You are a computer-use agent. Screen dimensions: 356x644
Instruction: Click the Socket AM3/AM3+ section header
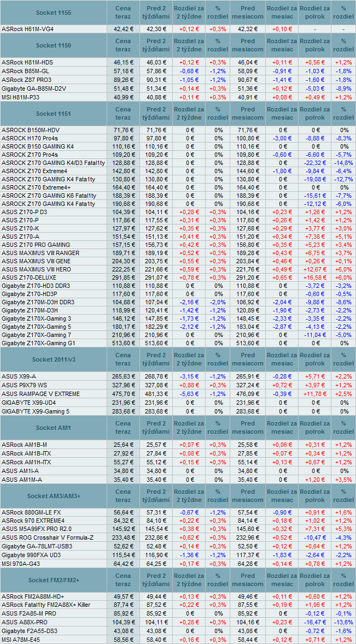(54, 496)
